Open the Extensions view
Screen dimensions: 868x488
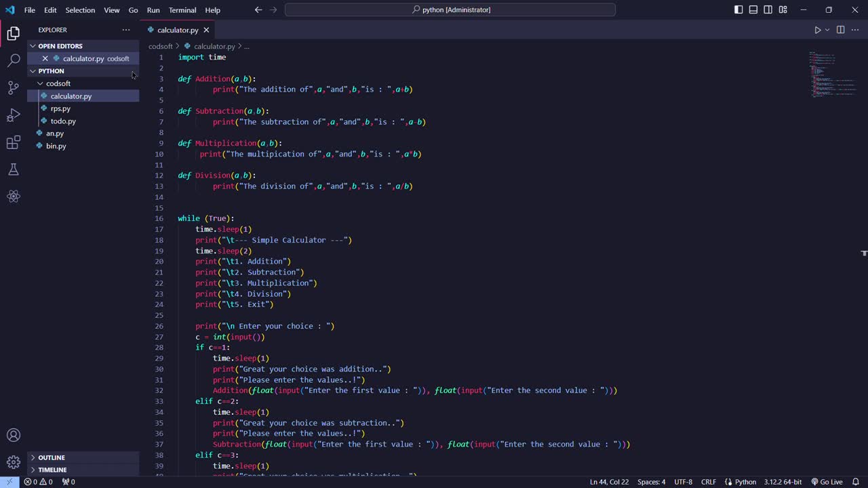(x=14, y=142)
